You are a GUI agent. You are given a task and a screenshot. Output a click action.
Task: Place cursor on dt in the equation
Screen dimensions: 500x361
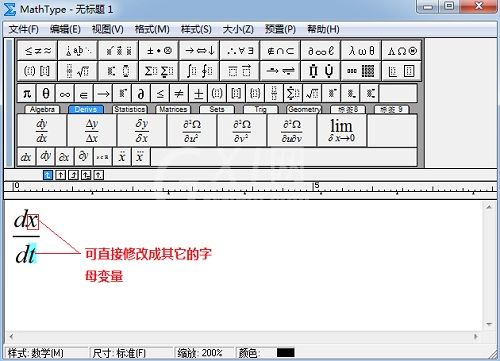(25, 255)
